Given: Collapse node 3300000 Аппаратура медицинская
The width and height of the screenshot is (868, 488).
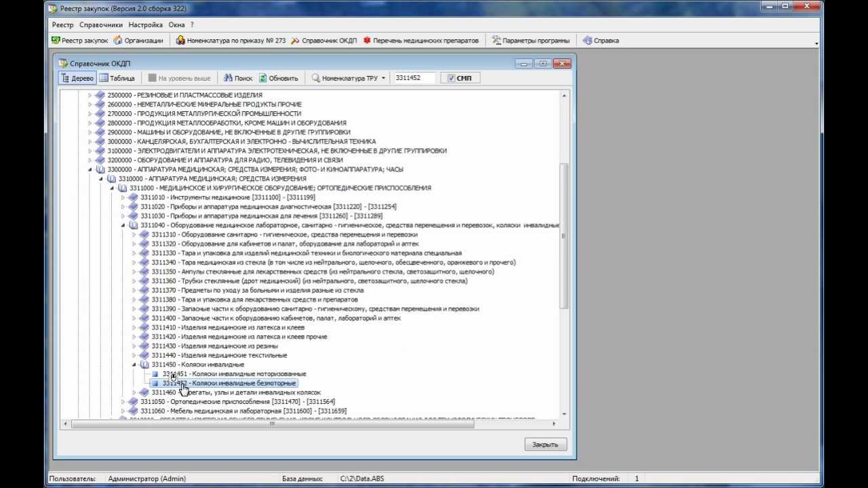Looking at the screenshot, I should pos(90,169).
